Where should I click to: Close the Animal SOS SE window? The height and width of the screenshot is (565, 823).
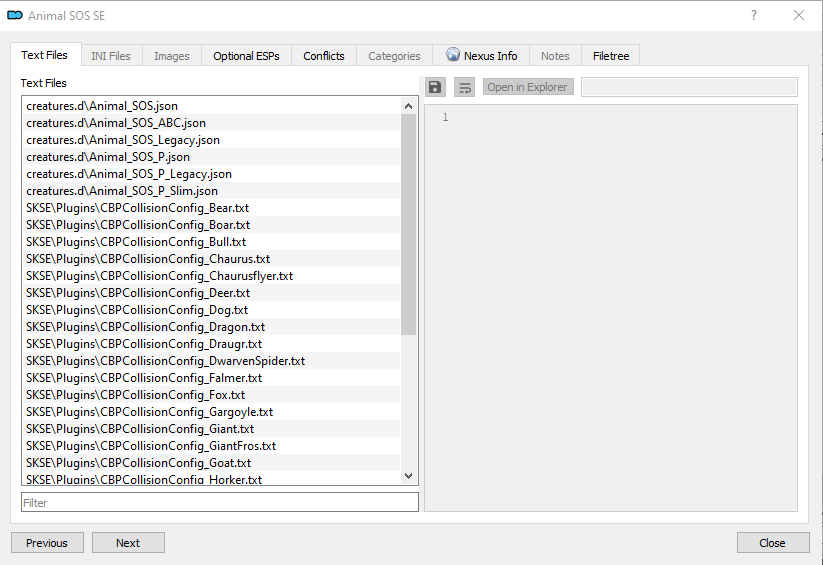point(799,15)
